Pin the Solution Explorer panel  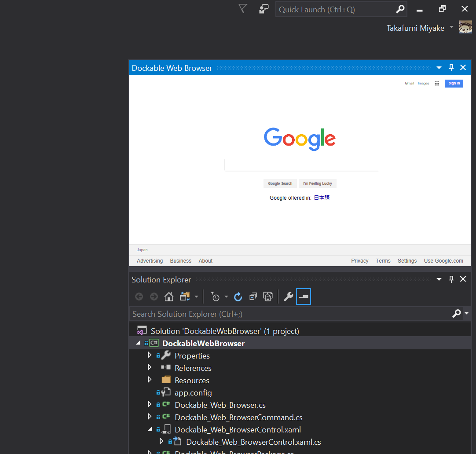(x=451, y=279)
